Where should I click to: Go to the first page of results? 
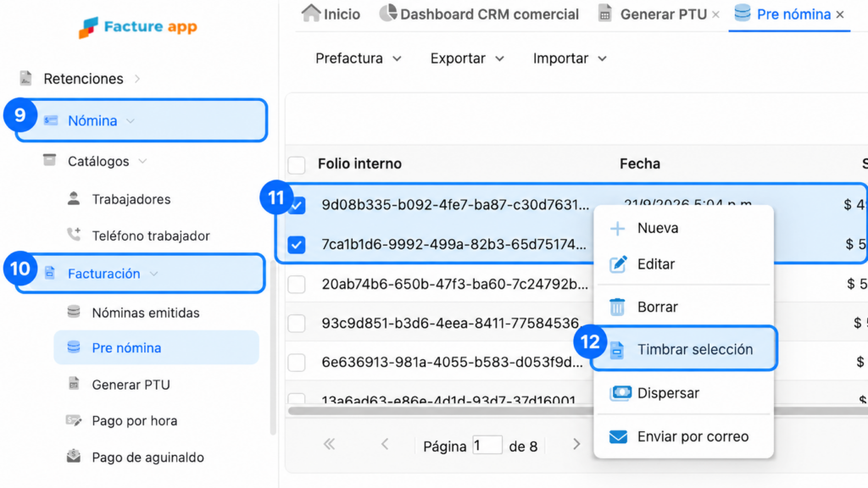coord(330,444)
